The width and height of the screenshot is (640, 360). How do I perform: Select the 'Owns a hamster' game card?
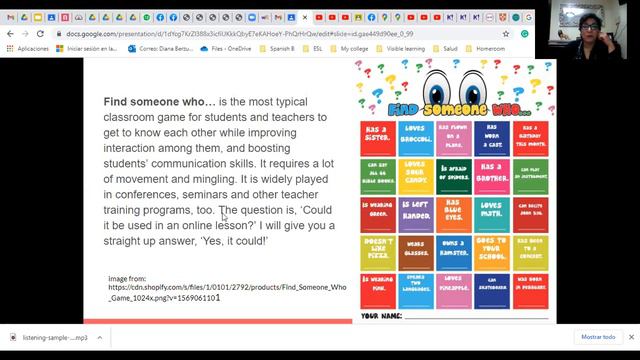pos(454,253)
